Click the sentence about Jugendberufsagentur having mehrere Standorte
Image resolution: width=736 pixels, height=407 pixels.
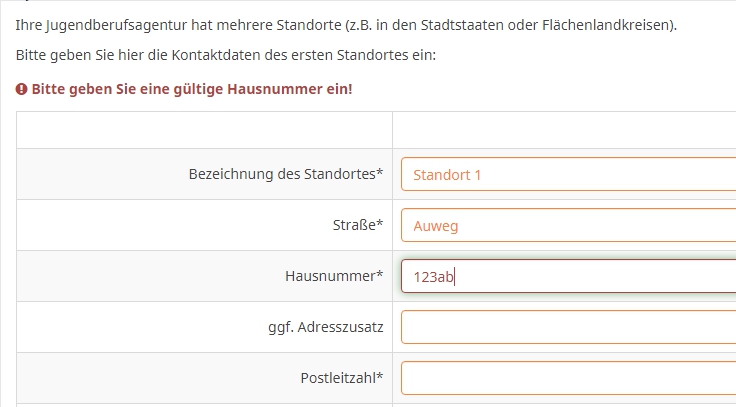coord(346,24)
